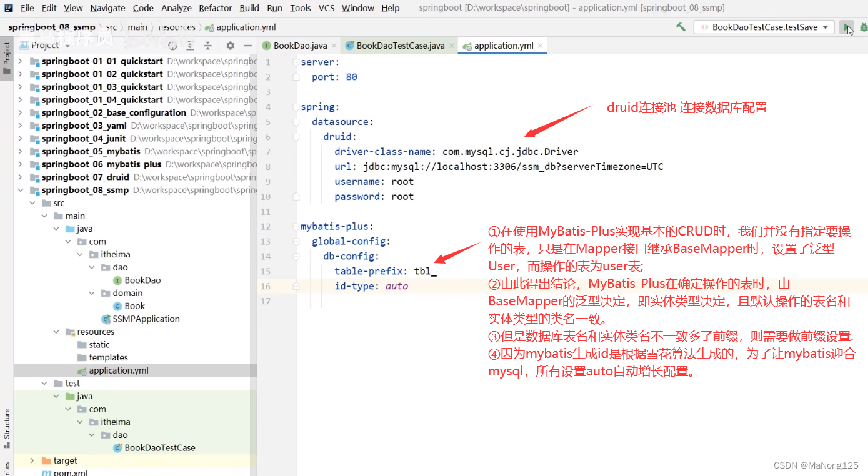The height and width of the screenshot is (476, 868).
Task: Select the templates folder
Action: pos(108,357)
